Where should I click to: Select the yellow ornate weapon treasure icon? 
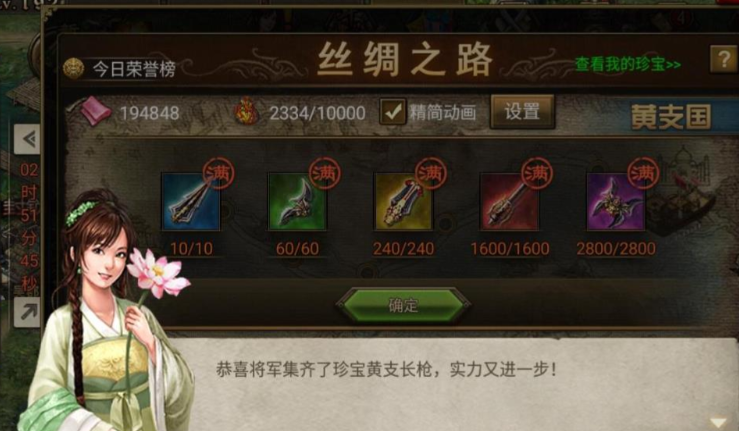[x=403, y=201]
